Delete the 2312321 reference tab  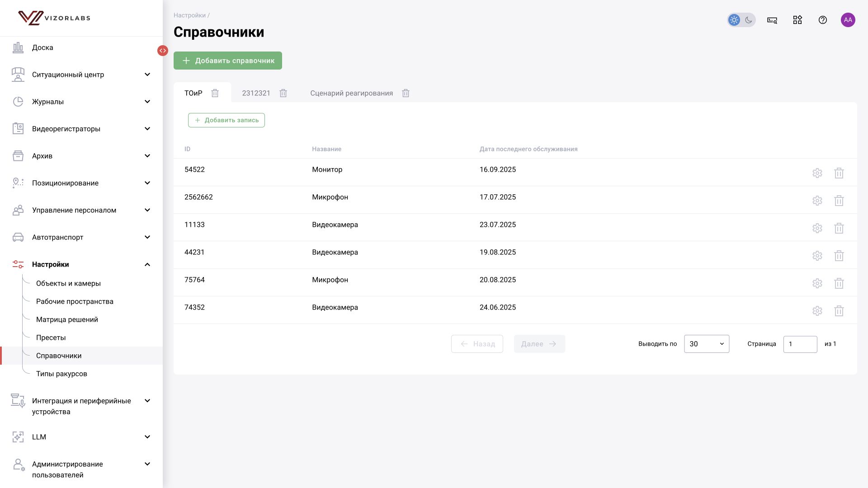tap(283, 93)
